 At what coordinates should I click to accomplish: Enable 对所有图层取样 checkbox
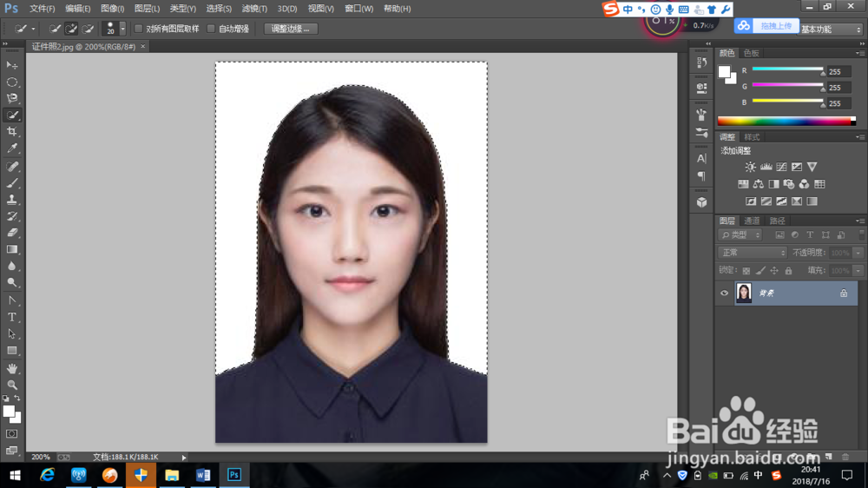(139, 29)
